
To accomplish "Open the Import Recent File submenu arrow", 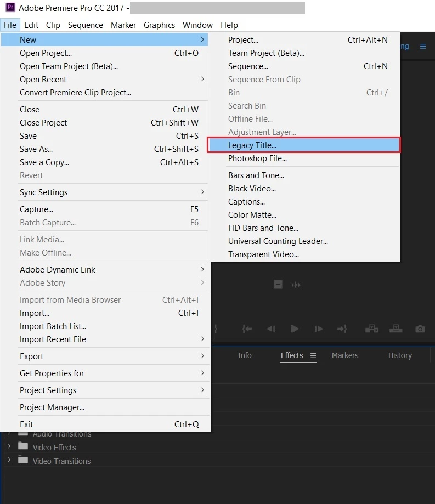I will tap(202, 339).
